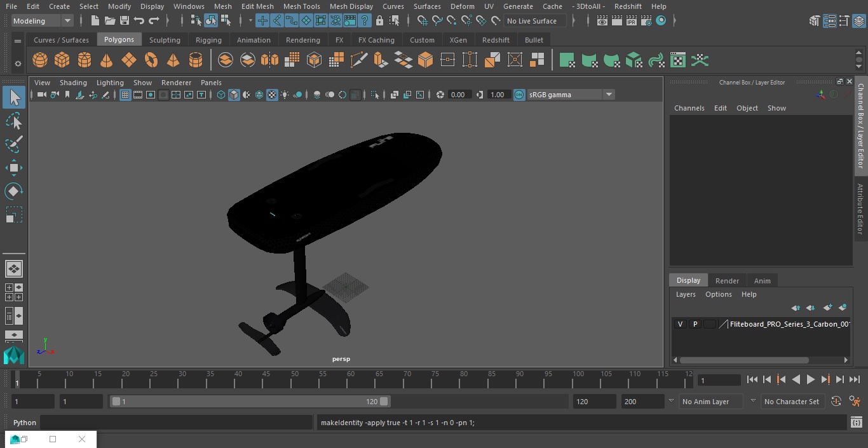Click the four view layout icon
Image resolution: width=868 pixels, height=448 pixels.
(x=14, y=292)
